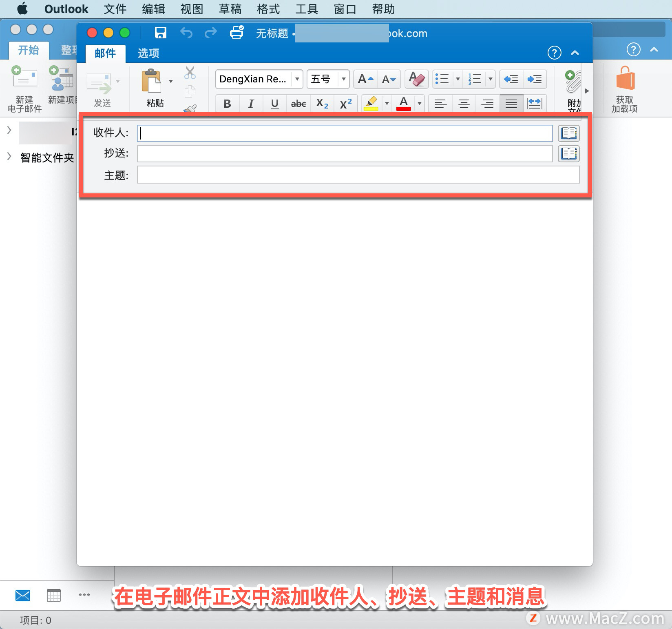Open the 草稿 menu

tap(230, 9)
